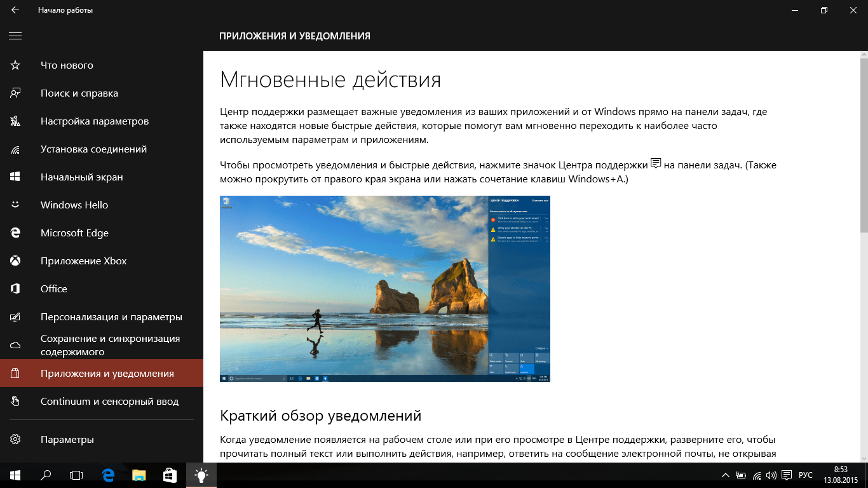Click the Edge icon in the sidebar
The image size is (868, 488).
pos(15,233)
